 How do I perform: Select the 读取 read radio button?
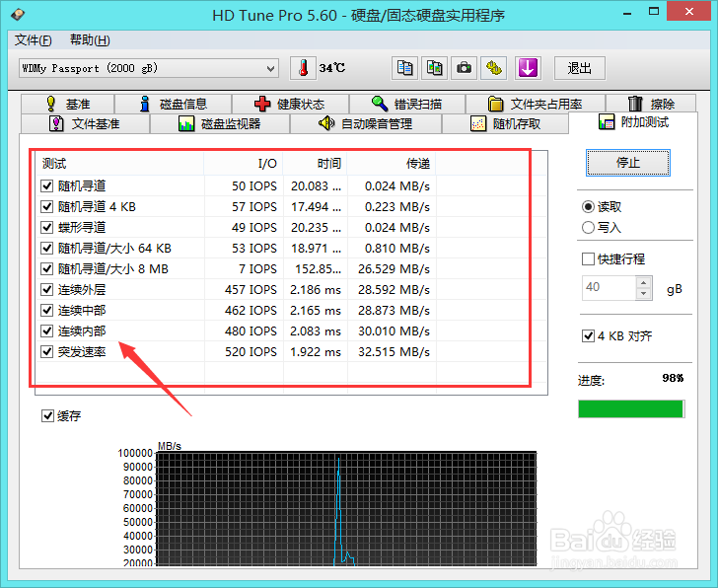[x=588, y=206]
